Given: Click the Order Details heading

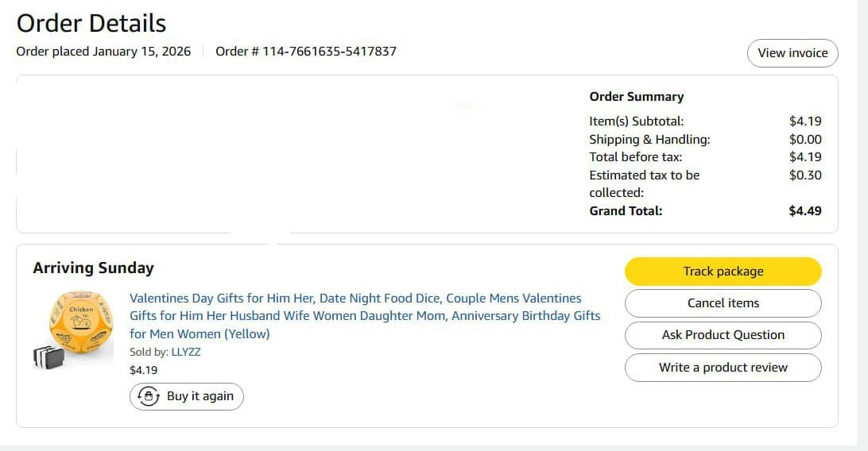Looking at the screenshot, I should tap(91, 23).
